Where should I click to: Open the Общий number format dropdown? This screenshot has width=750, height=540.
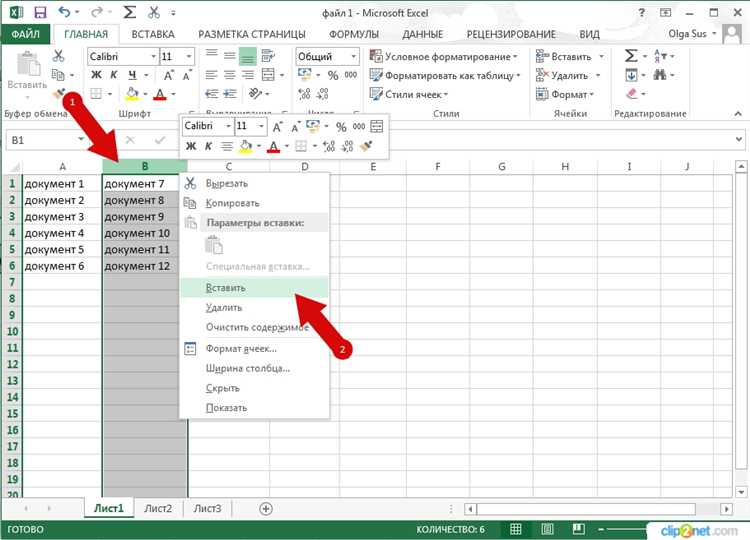point(353,56)
